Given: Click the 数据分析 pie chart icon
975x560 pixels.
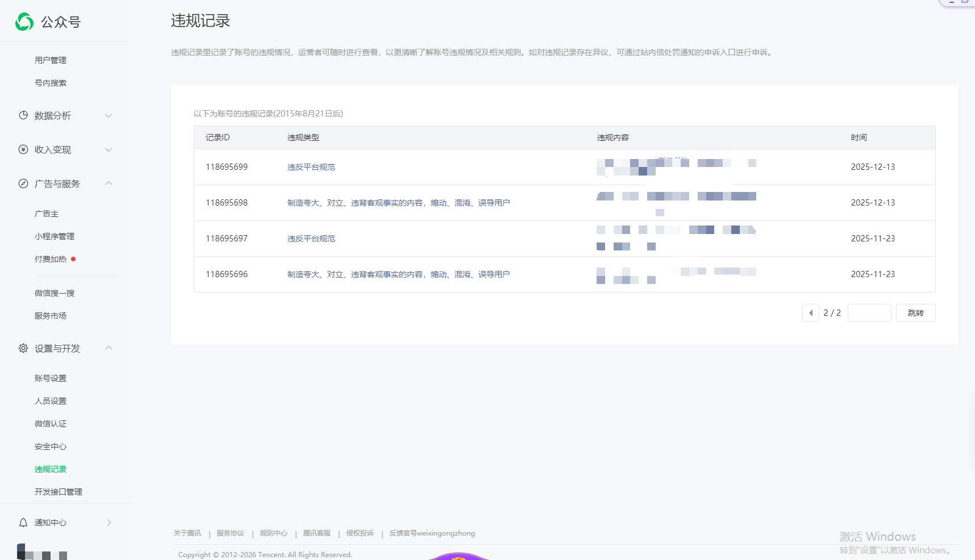Looking at the screenshot, I should 23,115.
